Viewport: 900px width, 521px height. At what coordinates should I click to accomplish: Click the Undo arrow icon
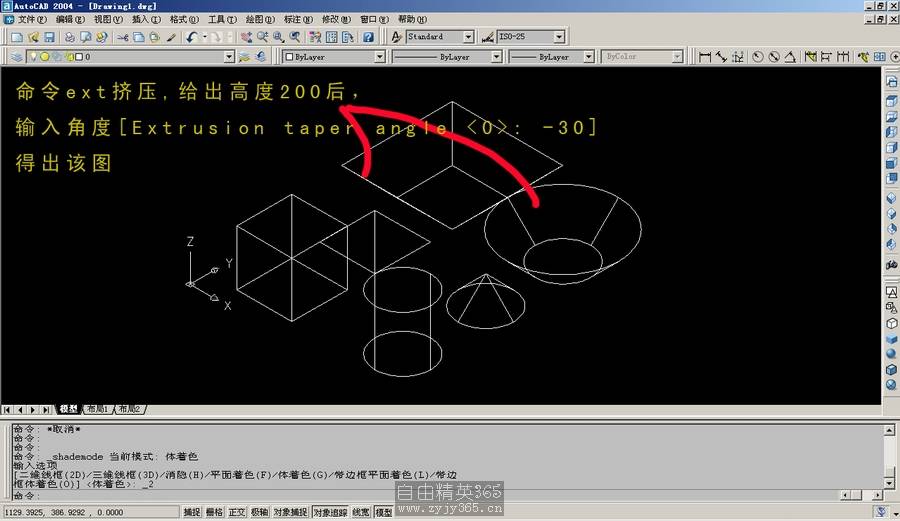[191, 37]
